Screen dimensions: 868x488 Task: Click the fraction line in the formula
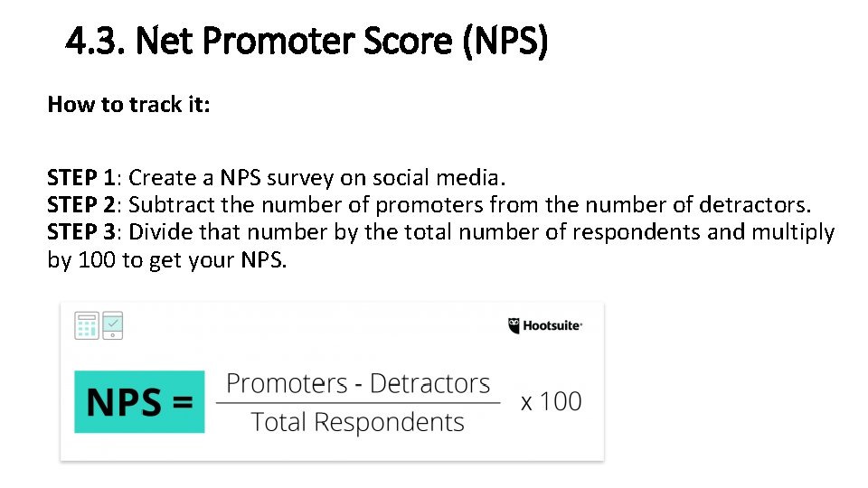click(358, 403)
